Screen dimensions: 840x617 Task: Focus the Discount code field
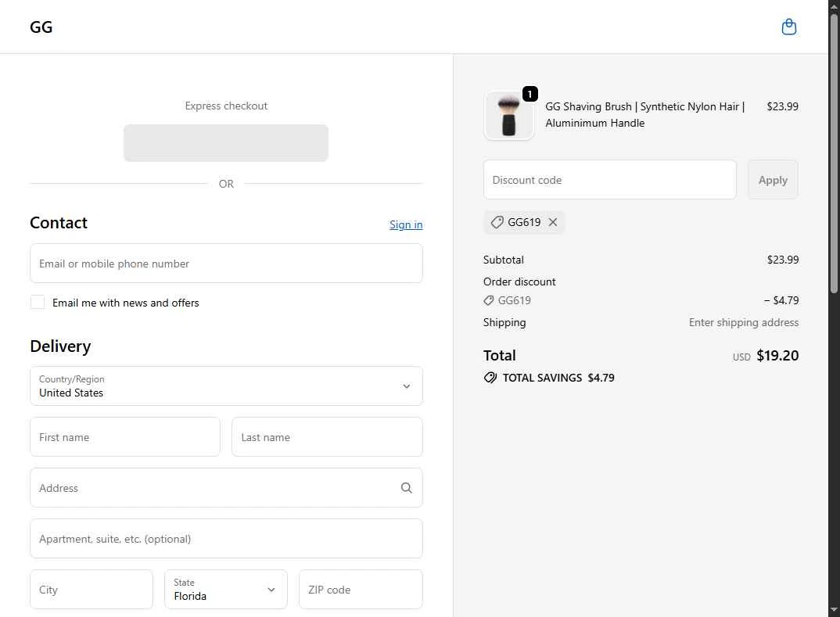tap(609, 180)
